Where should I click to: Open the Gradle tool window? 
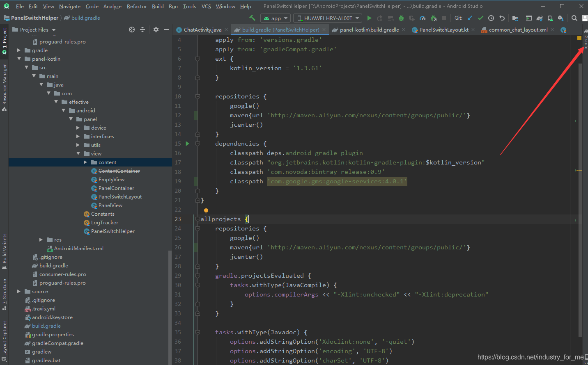pos(586,40)
